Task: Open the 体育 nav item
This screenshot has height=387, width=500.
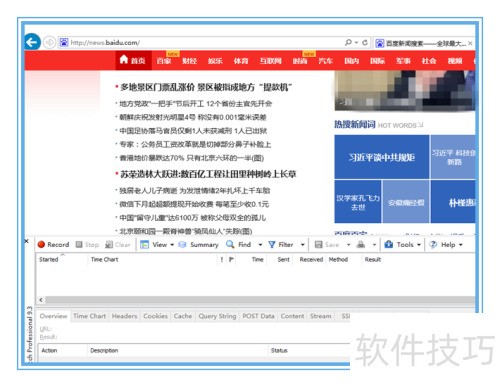Action: pyautogui.click(x=241, y=61)
